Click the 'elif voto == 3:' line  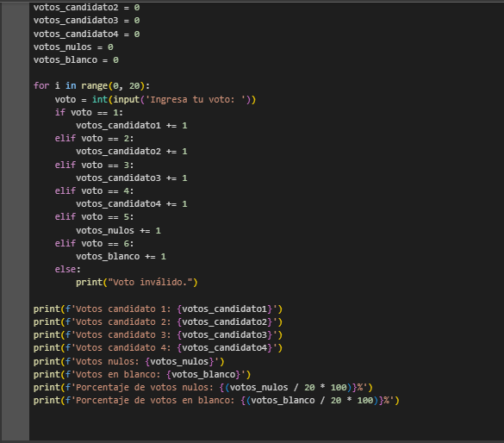pos(94,165)
